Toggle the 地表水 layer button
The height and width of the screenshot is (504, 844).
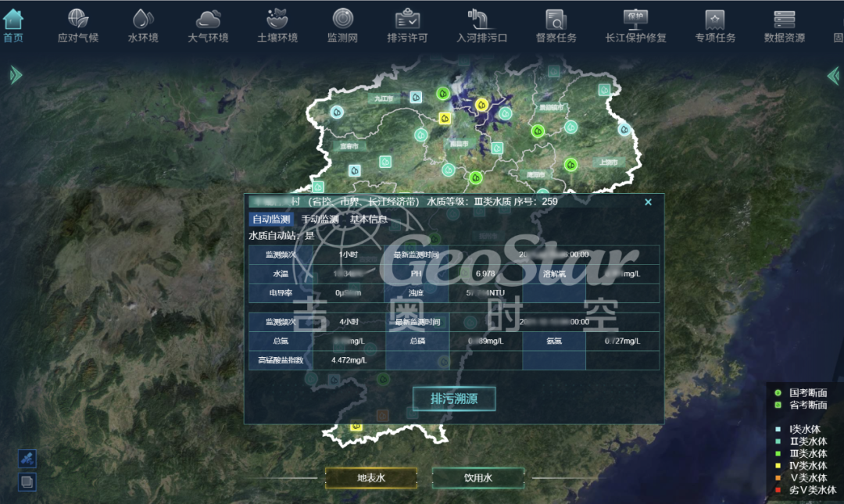tap(371, 477)
